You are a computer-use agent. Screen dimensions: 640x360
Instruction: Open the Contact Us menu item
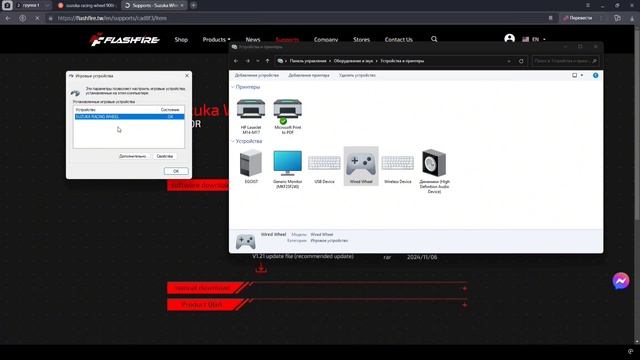coord(398,40)
